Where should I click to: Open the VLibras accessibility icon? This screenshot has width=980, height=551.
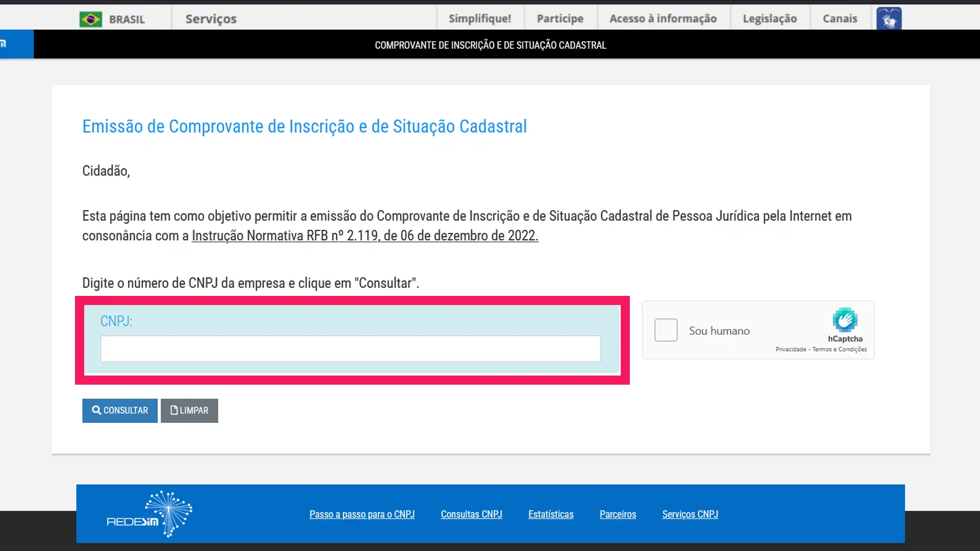tap(889, 18)
